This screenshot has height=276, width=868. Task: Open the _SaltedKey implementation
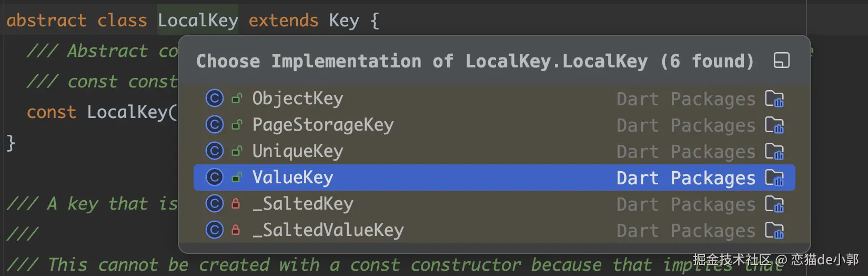[x=494, y=204]
